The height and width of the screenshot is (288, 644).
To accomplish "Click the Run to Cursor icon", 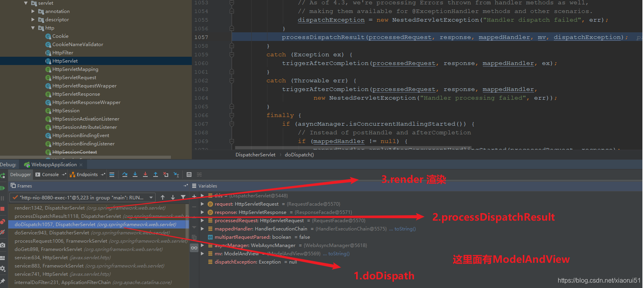I will [x=176, y=175].
